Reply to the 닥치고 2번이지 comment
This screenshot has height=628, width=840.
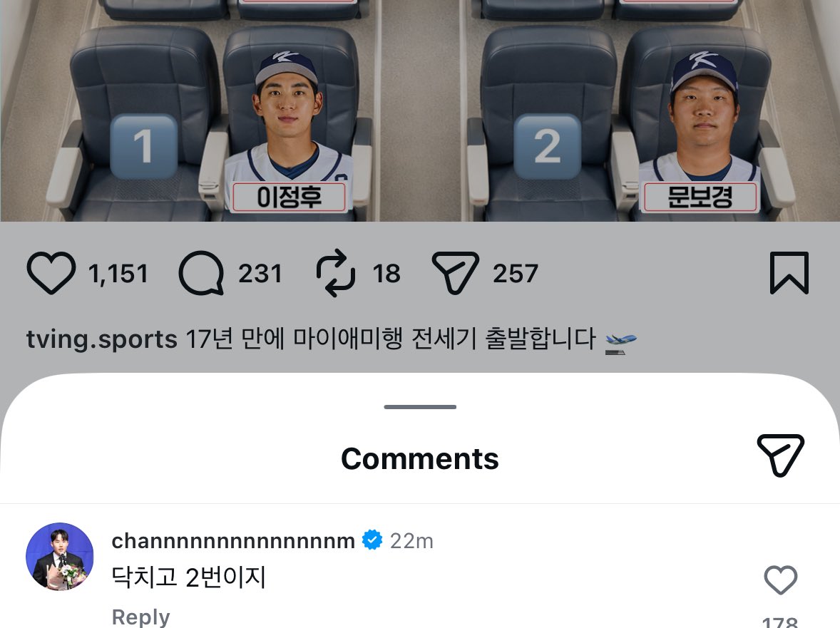point(141,617)
